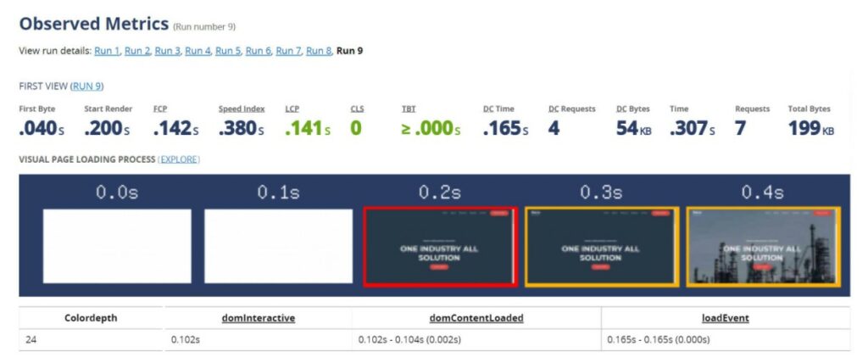
Task: Click the LCP metric label
Action: pyautogui.click(x=292, y=109)
